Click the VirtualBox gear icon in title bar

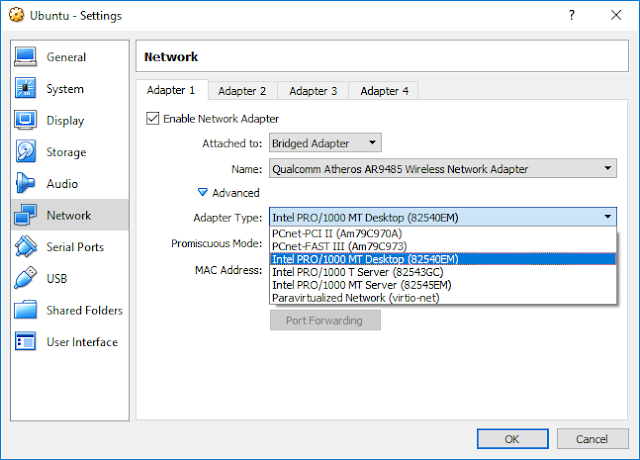(16, 16)
